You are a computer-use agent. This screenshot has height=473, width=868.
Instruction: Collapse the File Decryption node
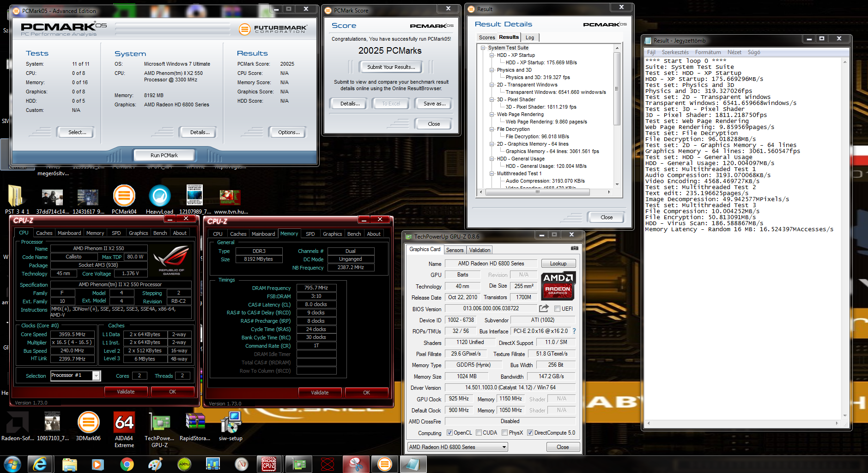492,129
